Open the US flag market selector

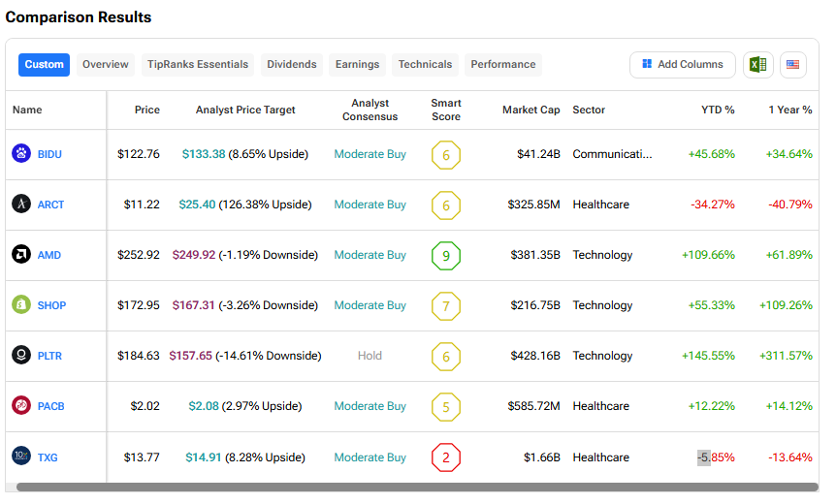tap(793, 65)
